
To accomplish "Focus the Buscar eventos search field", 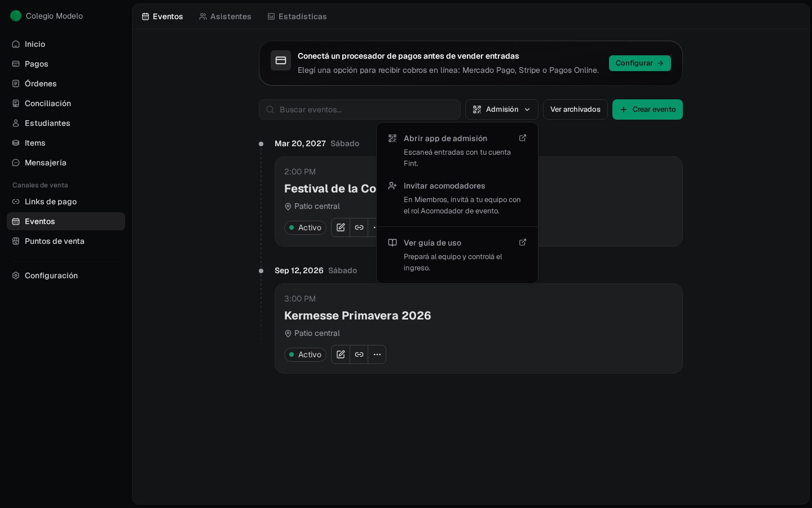I will click(360, 110).
